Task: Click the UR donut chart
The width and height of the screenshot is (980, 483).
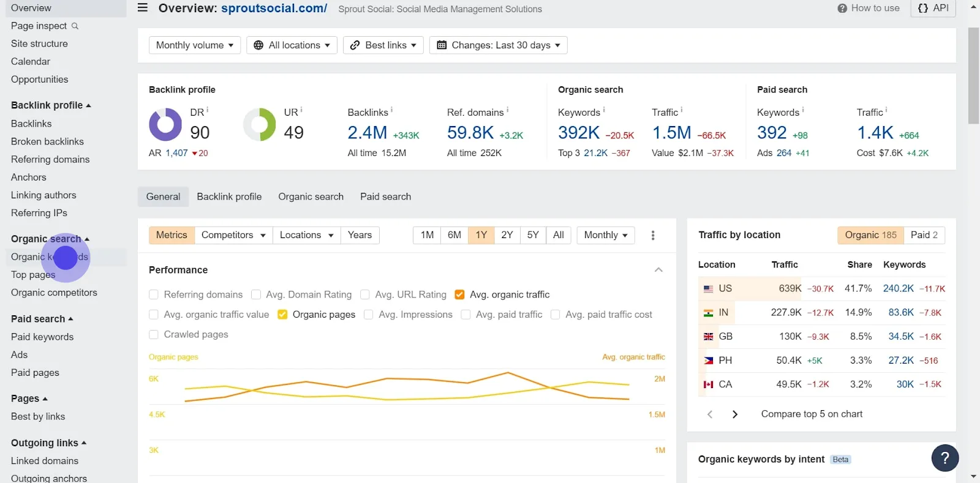Action: 260,124
